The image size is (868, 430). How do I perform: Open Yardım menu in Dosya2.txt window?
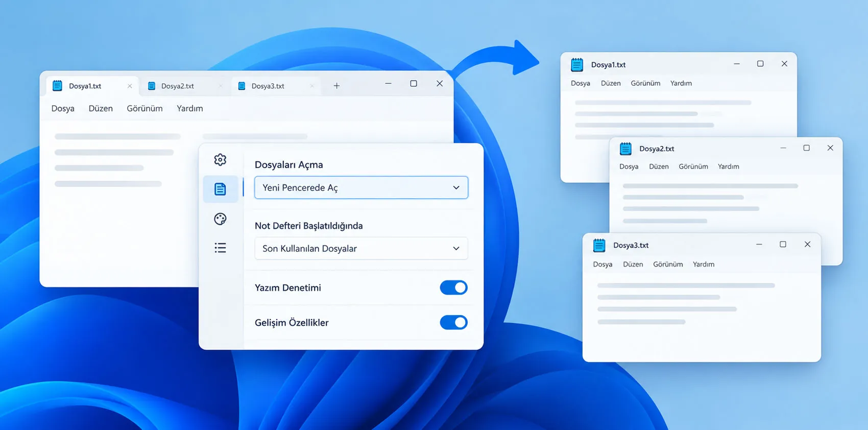tap(729, 166)
